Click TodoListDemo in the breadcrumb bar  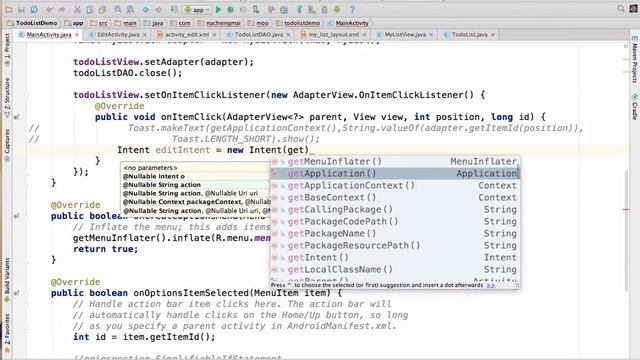point(32,23)
